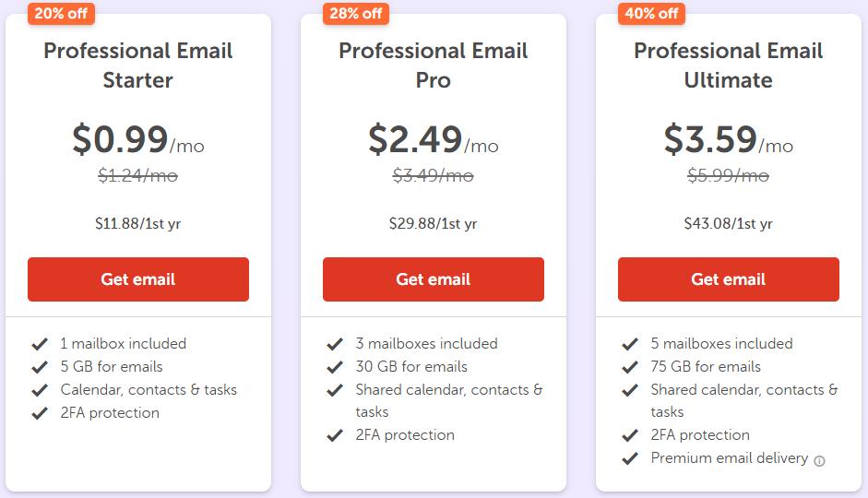Click the $3.59/mo price
The image size is (868, 498).
pyautogui.click(x=729, y=139)
